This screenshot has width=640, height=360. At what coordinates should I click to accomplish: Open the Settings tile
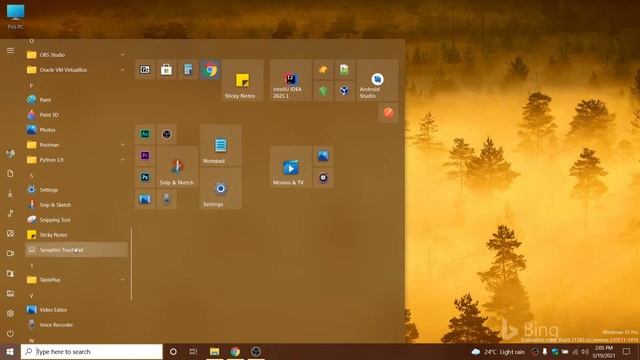pyautogui.click(x=221, y=189)
